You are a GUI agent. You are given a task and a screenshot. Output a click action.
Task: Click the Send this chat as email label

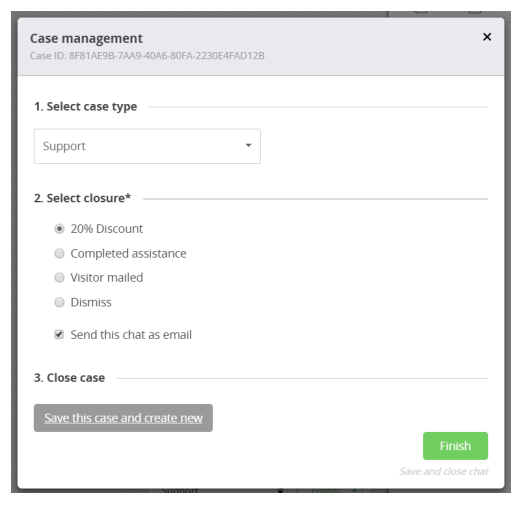(131, 335)
